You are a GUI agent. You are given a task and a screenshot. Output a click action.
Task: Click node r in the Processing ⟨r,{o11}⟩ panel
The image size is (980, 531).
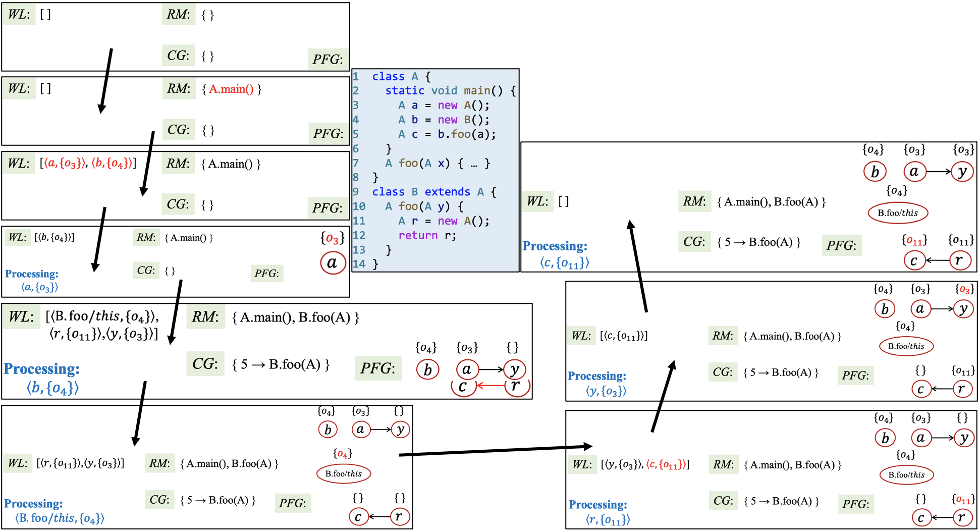[962, 517]
